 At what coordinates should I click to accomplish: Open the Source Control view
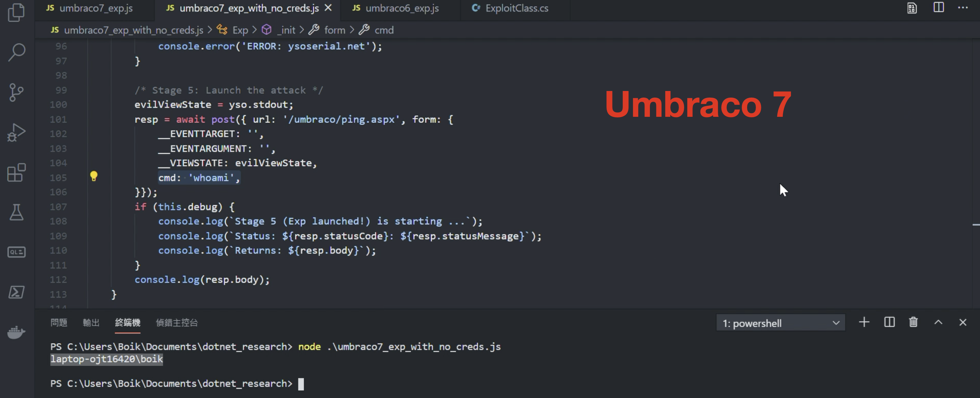click(x=16, y=93)
